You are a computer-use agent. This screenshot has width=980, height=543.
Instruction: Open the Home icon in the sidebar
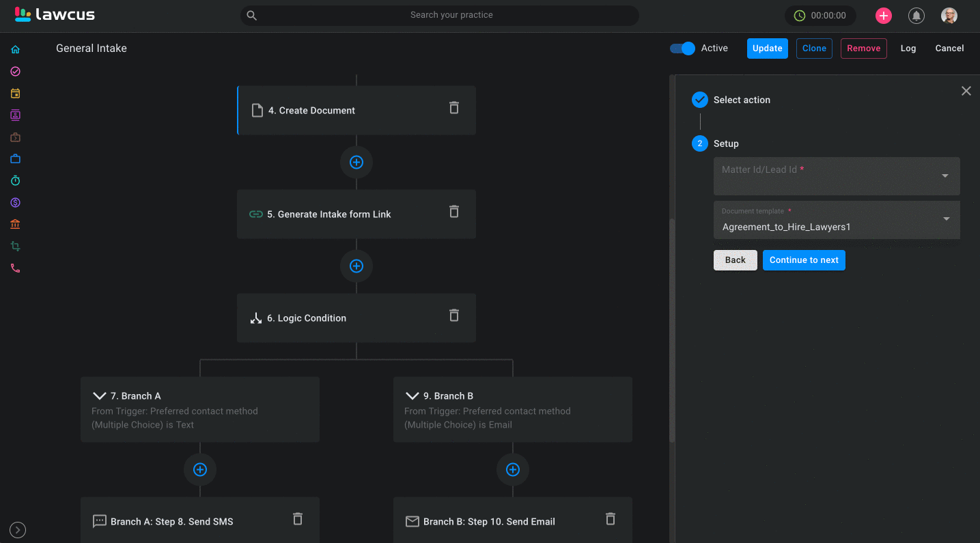[15, 49]
